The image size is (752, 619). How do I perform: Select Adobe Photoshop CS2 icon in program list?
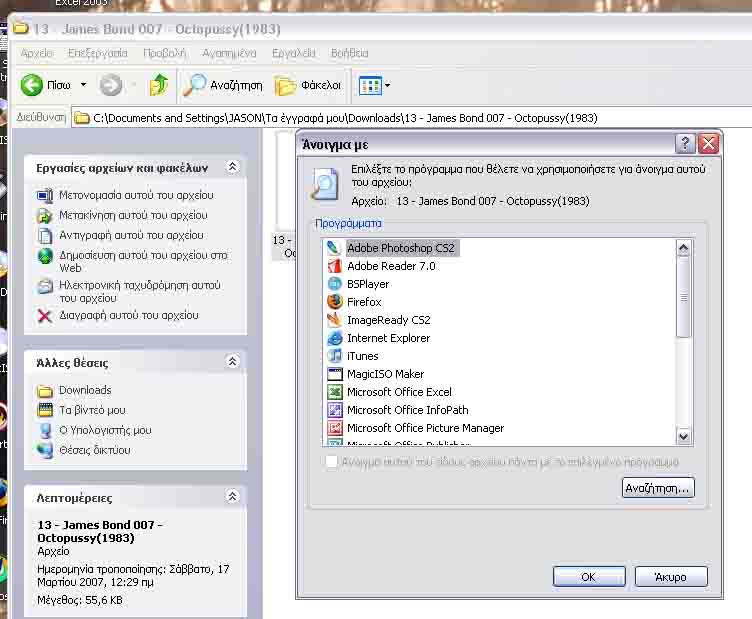334,248
